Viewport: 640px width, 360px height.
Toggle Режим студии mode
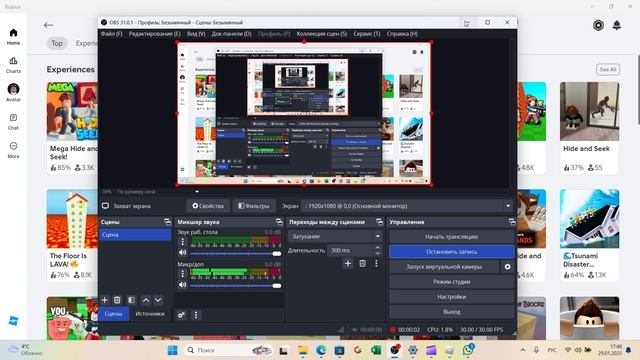451,282
